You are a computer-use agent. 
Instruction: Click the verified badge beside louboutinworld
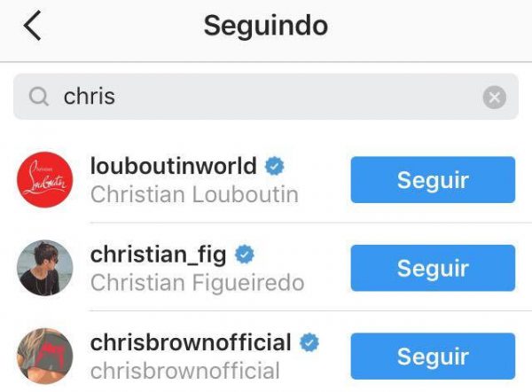pyautogui.click(x=274, y=166)
